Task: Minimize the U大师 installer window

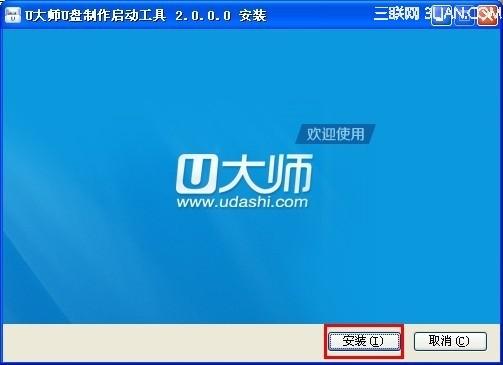Action: [441, 15]
